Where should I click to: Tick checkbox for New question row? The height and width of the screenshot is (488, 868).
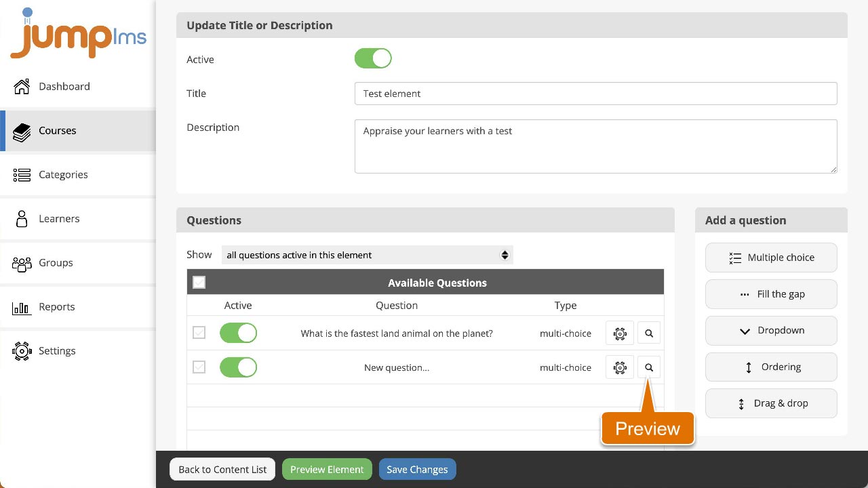coord(199,367)
